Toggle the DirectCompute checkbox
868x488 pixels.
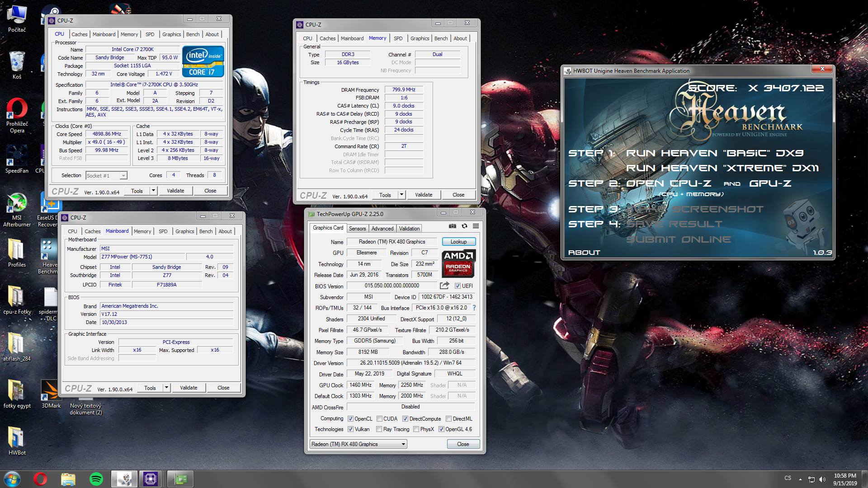click(x=405, y=419)
